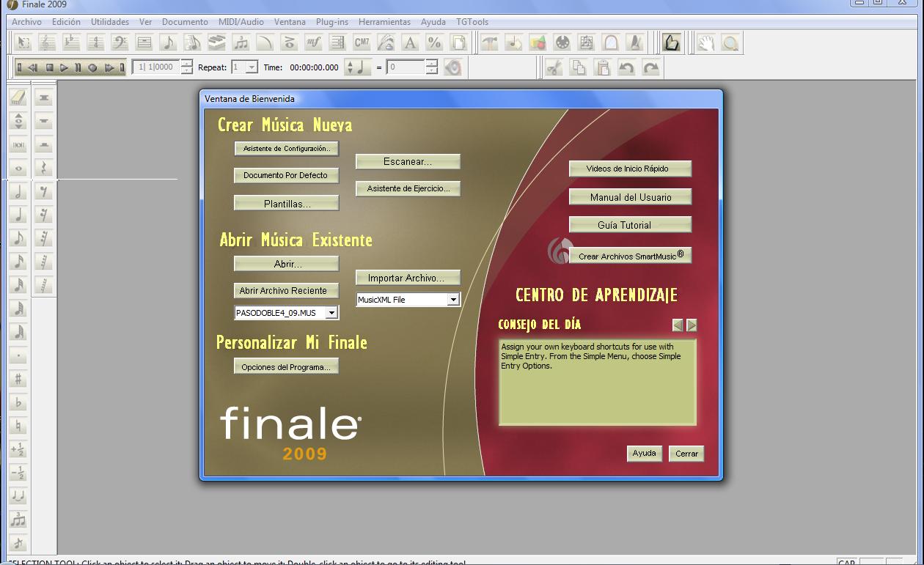Choose the natural sign in entry palette
The width and height of the screenshot is (924, 565).
[x=19, y=426]
